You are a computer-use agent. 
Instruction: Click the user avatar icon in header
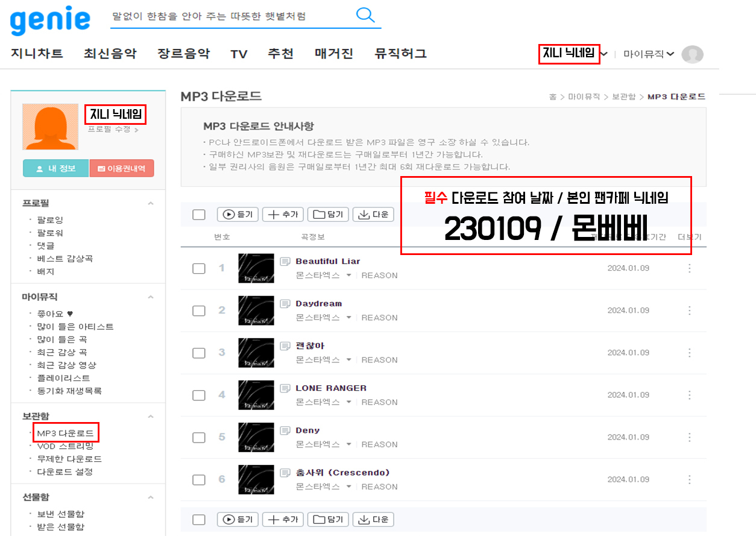click(x=692, y=54)
